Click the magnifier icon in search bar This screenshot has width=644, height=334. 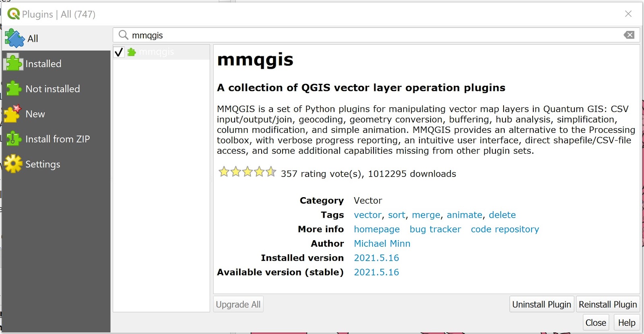(123, 35)
